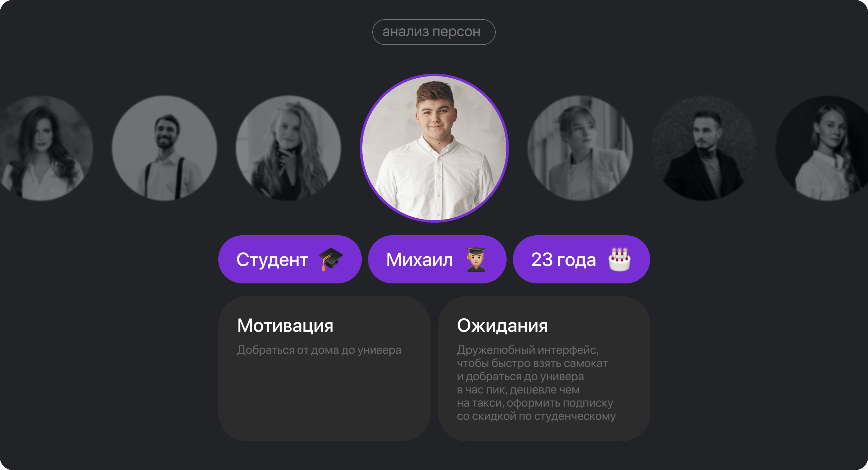Click the student emoji next to Михаил

476,259
